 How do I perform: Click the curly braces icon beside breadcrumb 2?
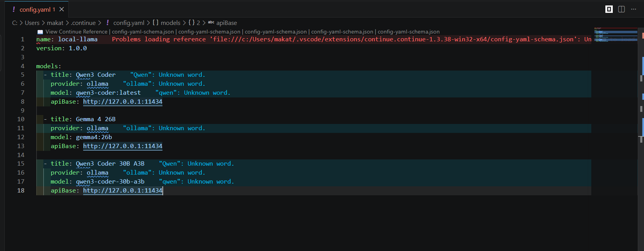tap(191, 23)
